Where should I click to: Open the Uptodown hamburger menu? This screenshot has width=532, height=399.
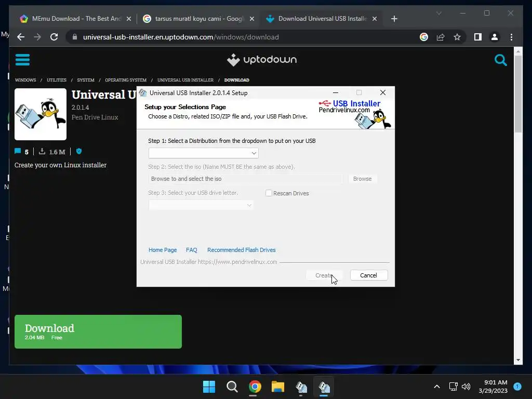coord(22,60)
